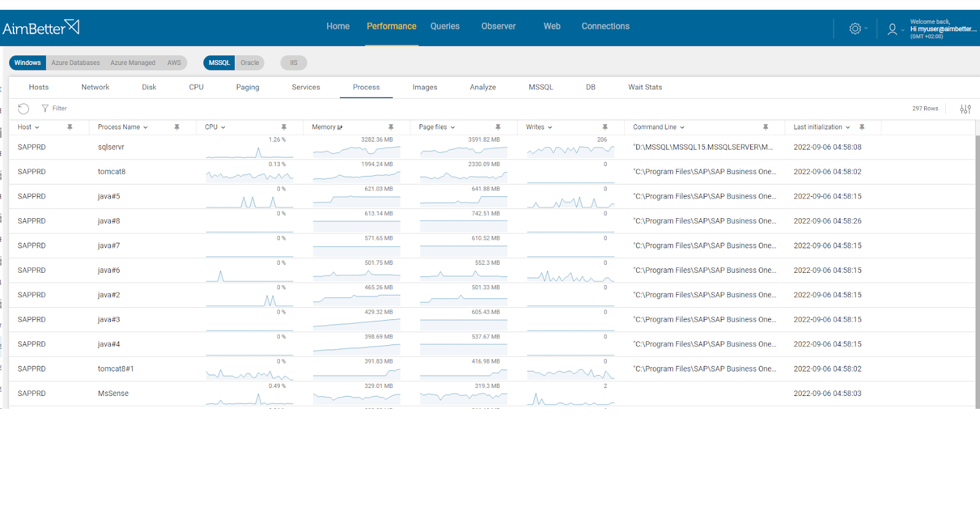Pin the Memory column
This screenshot has height=521, width=980.
[391, 127]
